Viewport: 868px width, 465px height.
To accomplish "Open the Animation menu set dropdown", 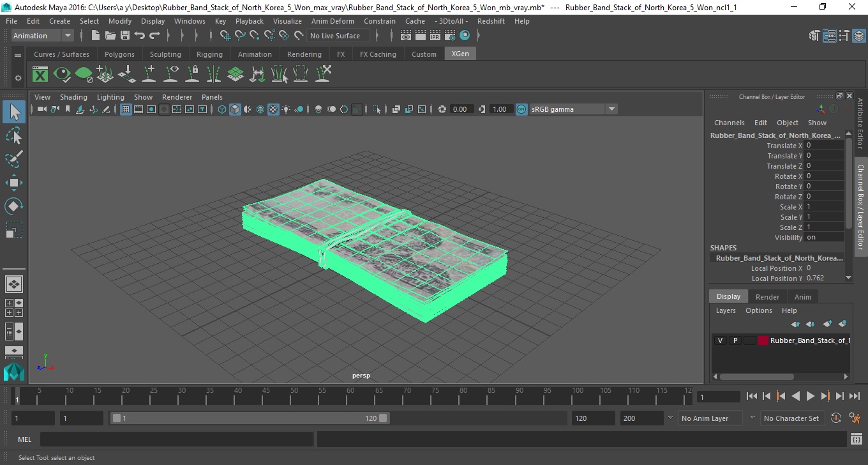I will 43,36.
